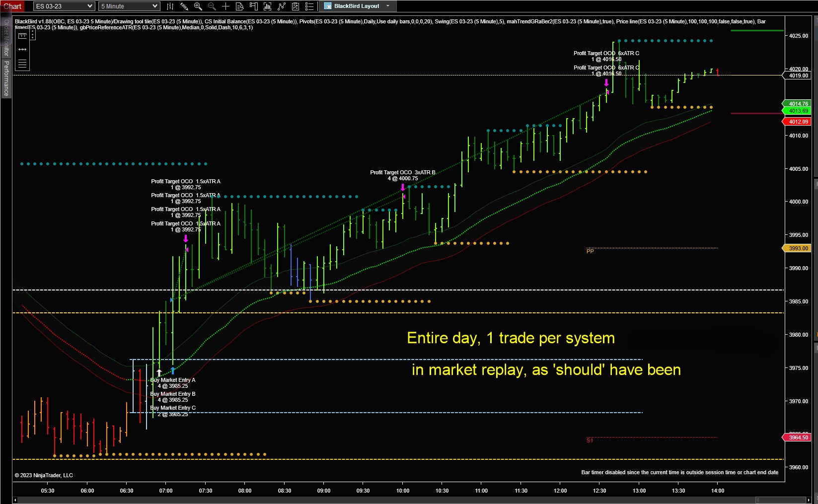Click the BlackBird Layout button label
The image size is (818, 504).
[357, 6]
